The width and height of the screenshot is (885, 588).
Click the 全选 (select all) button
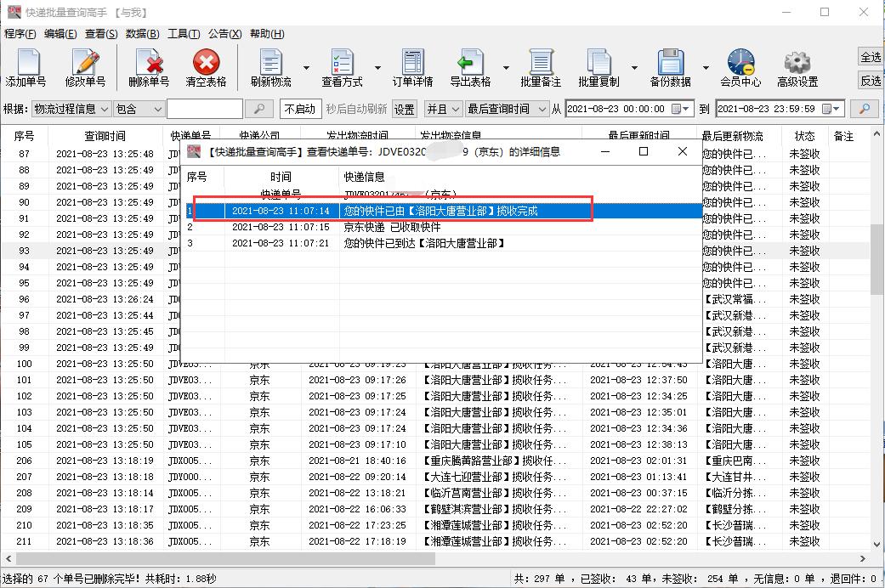point(871,58)
